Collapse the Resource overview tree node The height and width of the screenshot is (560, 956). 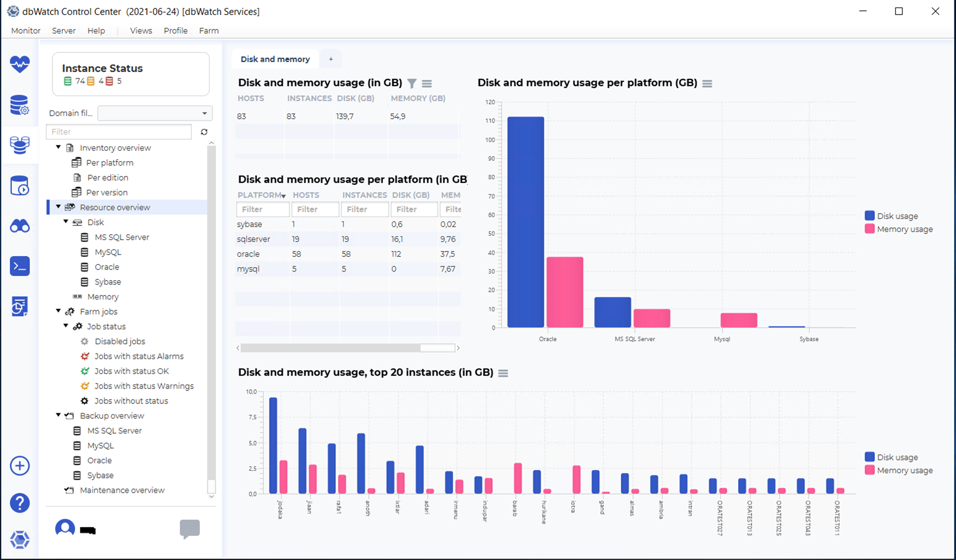point(58,207)
